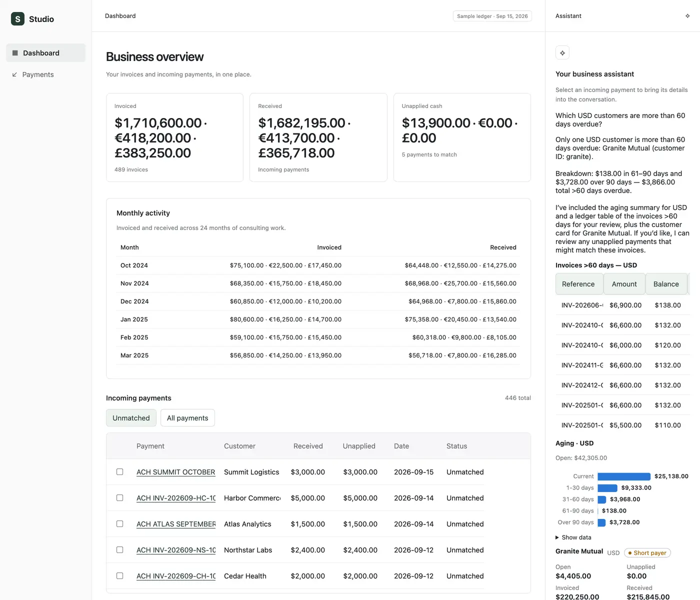The width and height of the screenshot is (700, 600).
Task: Click the $5,500.00 invoice amount
Action: [x=625, y=425]
